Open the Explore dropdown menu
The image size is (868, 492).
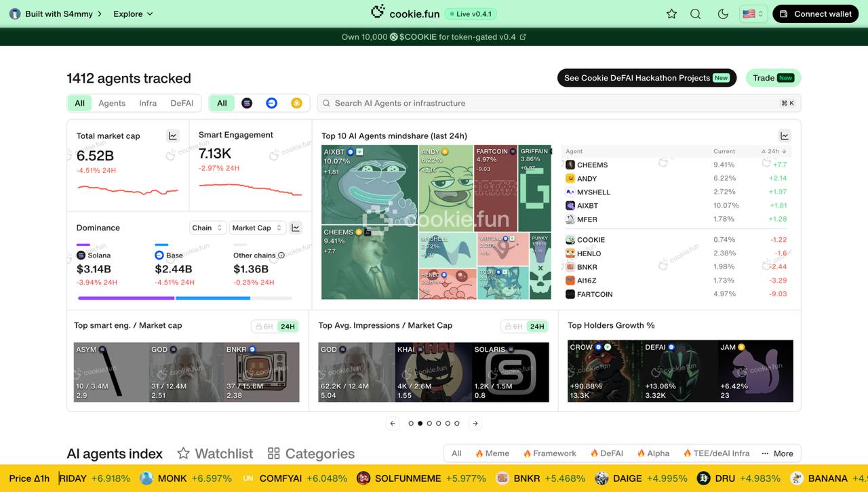tap(134, 14)
